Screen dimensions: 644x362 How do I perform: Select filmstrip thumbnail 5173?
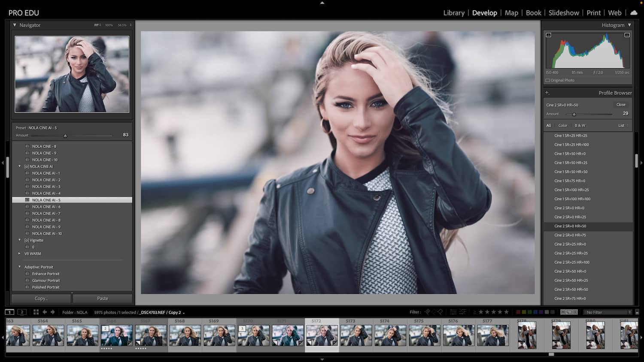click(356, 335)
